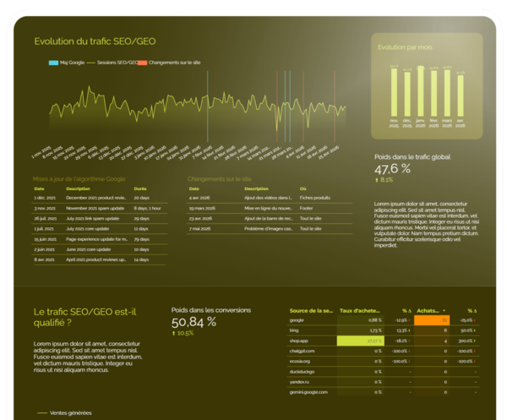Click the sort arrow on Achats column header
The height and width of the screenshot is (420, 507).
444,311
